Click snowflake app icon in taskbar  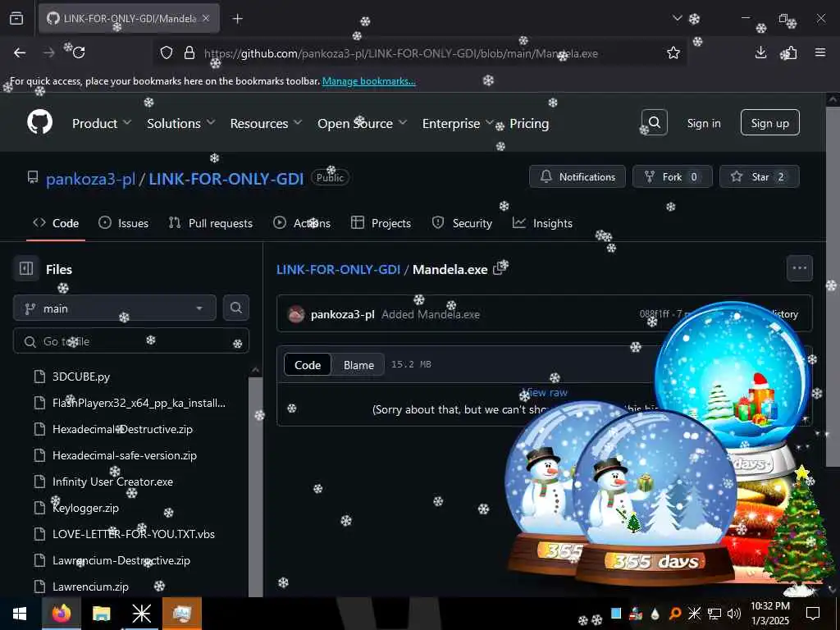(141, 614)
